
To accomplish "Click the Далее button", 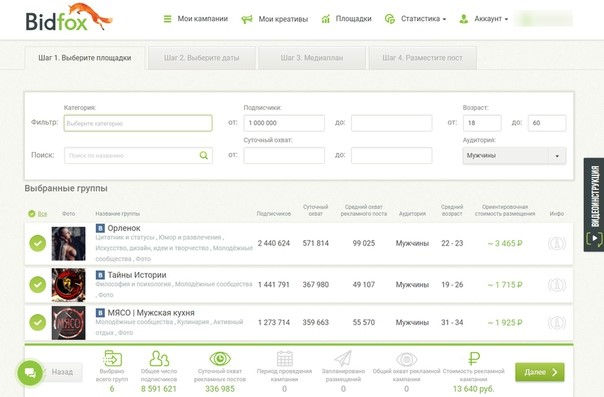I will click(x=540, y=372).
